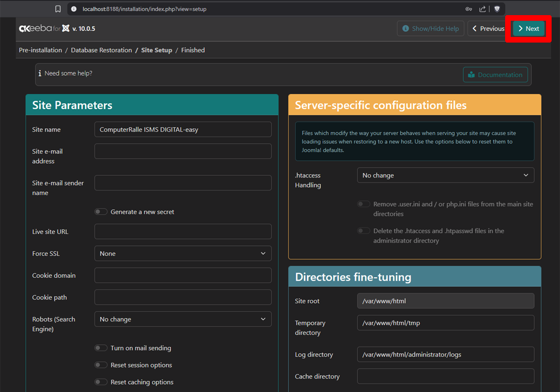Viewport: 560px width, 392px height.
Task: Click the Next button
Action: 527,28
